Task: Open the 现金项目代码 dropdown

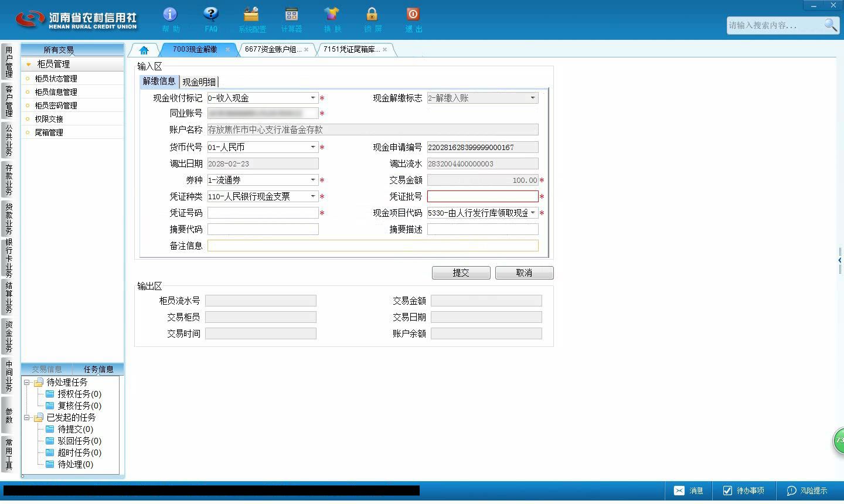Action: (533, 213)
